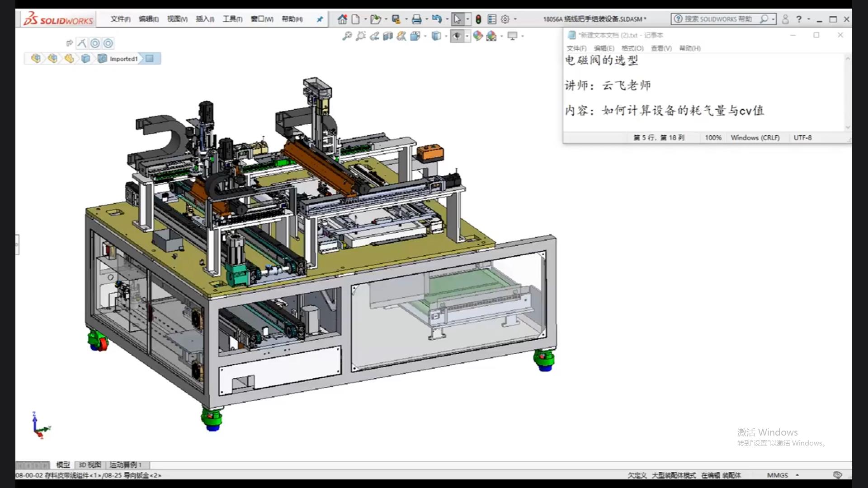Click in the Notepad text area
868x488 pixels.
pos(703,93)
